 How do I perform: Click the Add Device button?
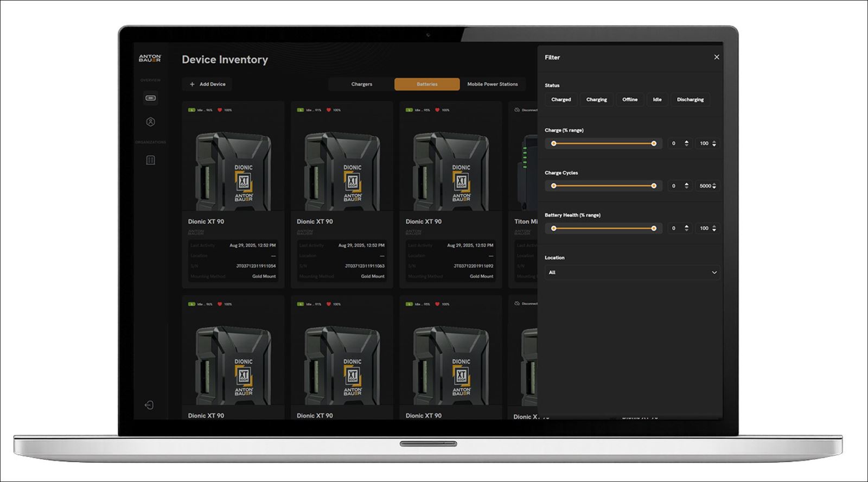pyautogui.click(x=207, y=84)
